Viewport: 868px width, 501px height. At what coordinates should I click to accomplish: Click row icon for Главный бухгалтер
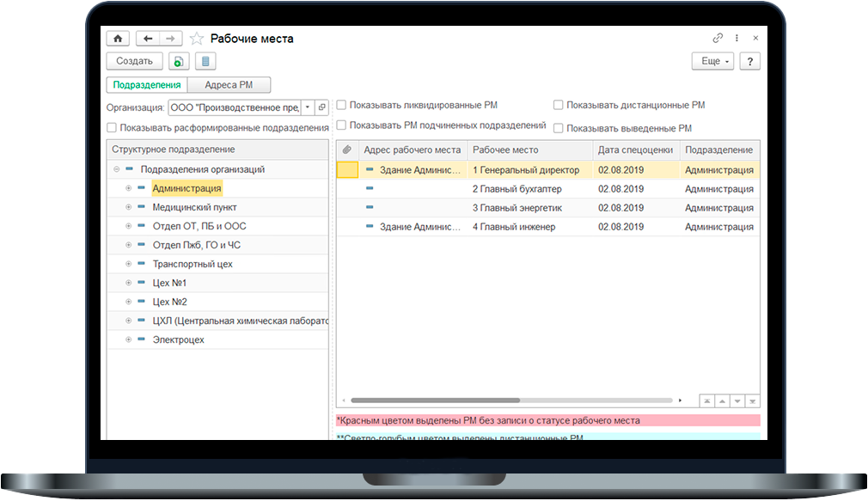coord(370,188)
